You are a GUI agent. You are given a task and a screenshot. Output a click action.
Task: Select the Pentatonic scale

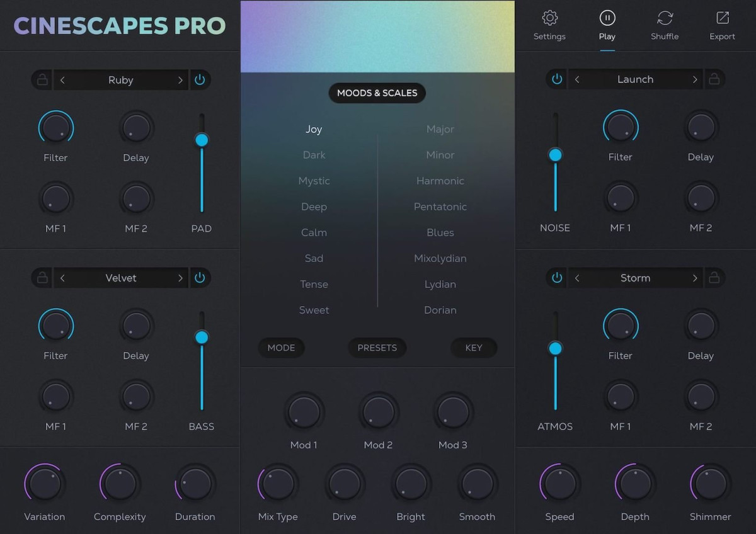(x=440, y=207)
